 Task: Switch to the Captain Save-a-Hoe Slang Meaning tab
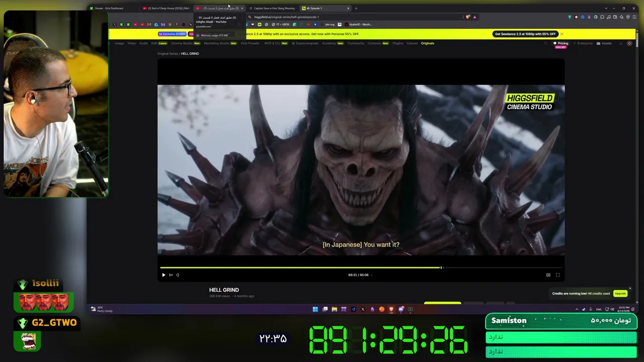[272, 8]
